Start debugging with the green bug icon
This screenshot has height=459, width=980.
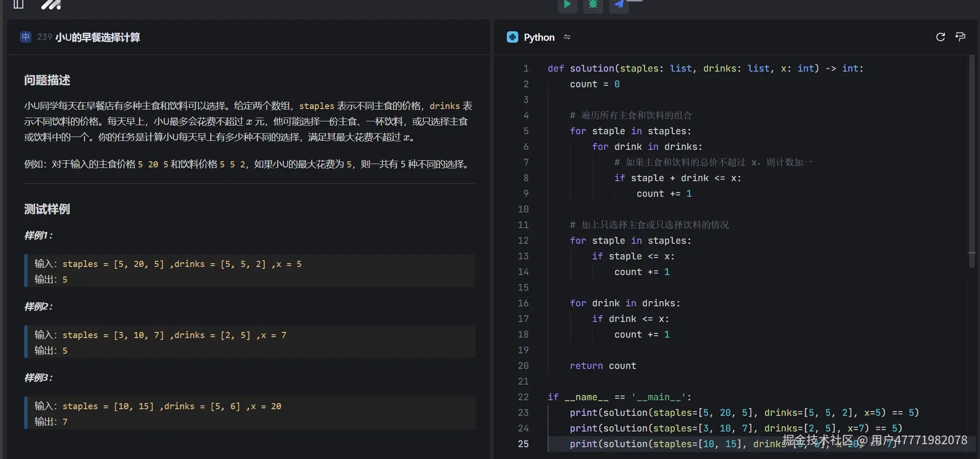coord(593,5)
